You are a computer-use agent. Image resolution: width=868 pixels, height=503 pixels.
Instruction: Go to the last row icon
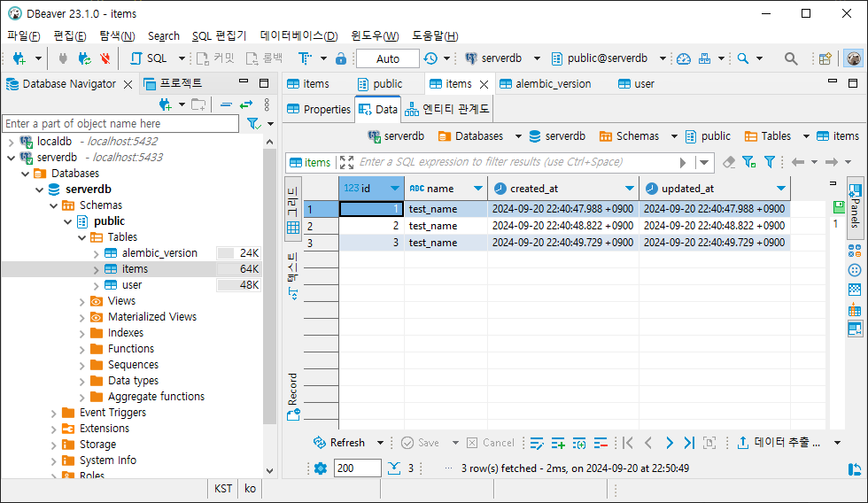(x=689, y=443)
